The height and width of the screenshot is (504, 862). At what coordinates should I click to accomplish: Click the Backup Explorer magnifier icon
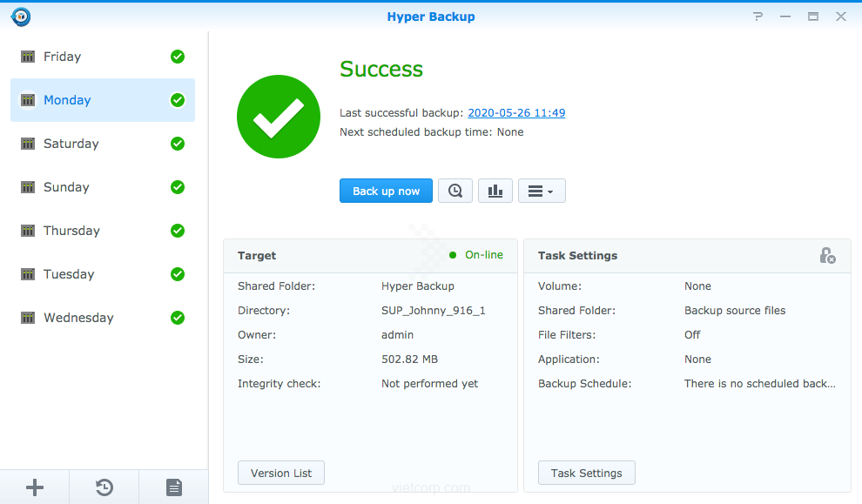[455, 192]
